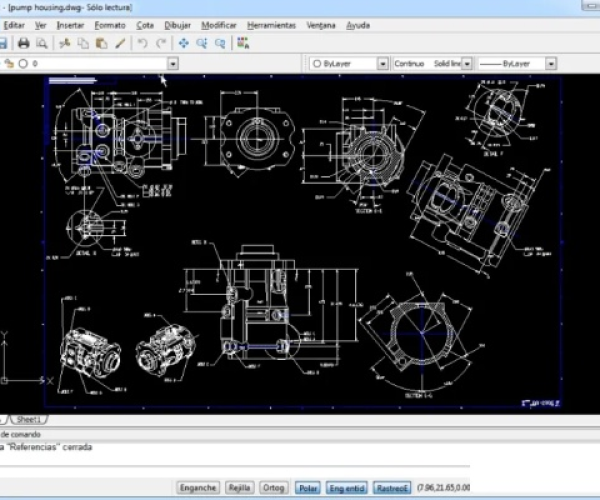Click the Polar tracking button

(x=308, y=488)
